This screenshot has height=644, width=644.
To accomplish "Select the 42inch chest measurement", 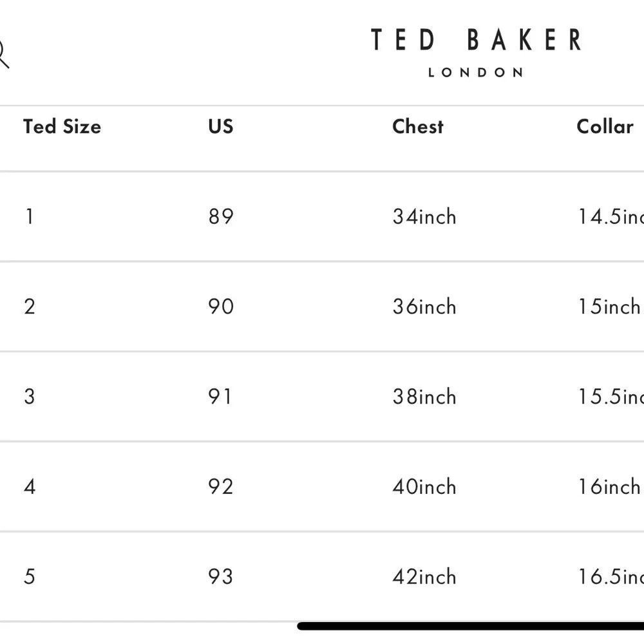I will point(425,577).
